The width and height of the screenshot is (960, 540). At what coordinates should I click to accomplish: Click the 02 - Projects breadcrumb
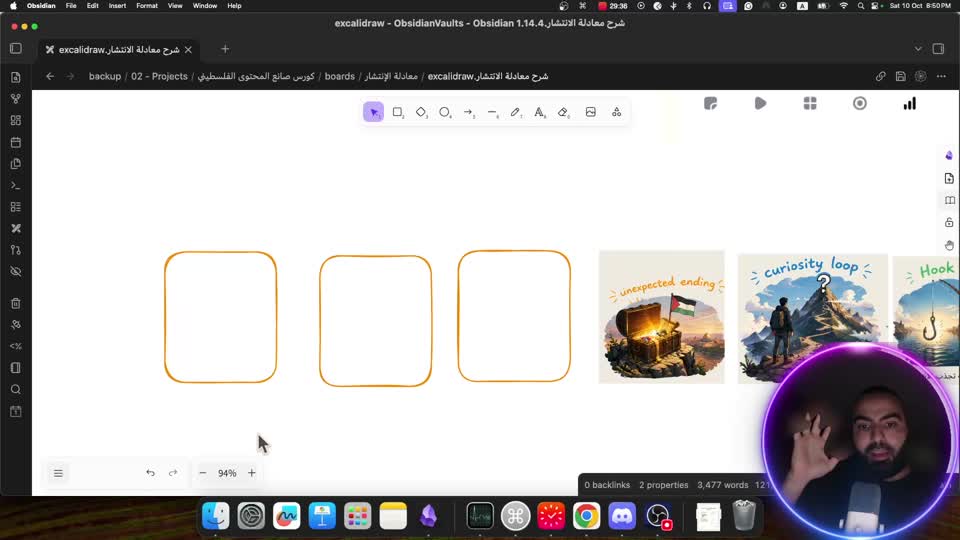point(159,77)
